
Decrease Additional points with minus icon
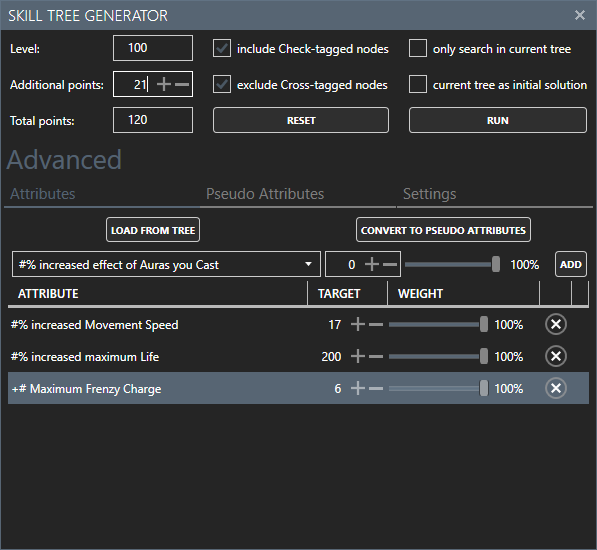(x=182, y=84)
